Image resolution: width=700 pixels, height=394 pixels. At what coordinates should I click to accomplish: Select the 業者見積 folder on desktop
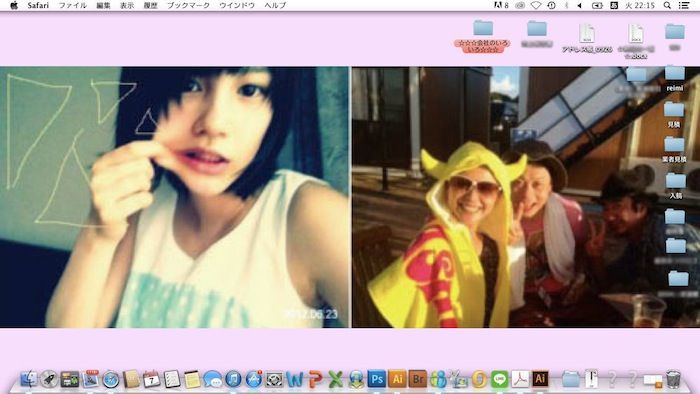pyautogui.click(x=674, y=149)
